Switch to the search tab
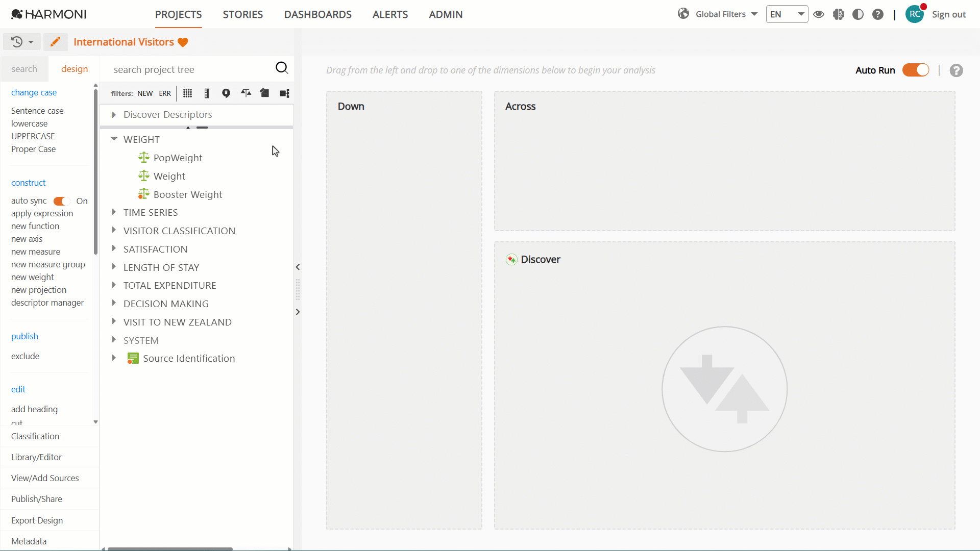This screenshot has width=980, height=551. (x=24, y=69)
